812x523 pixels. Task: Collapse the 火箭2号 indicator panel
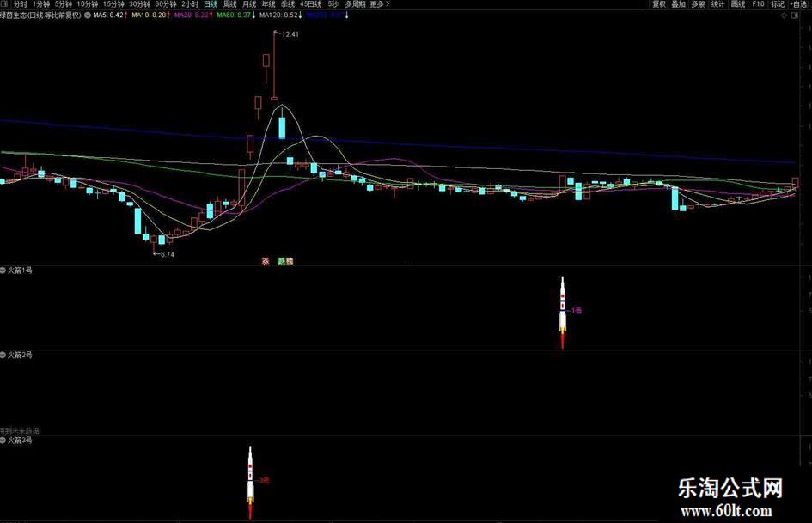tap(3, 356)
